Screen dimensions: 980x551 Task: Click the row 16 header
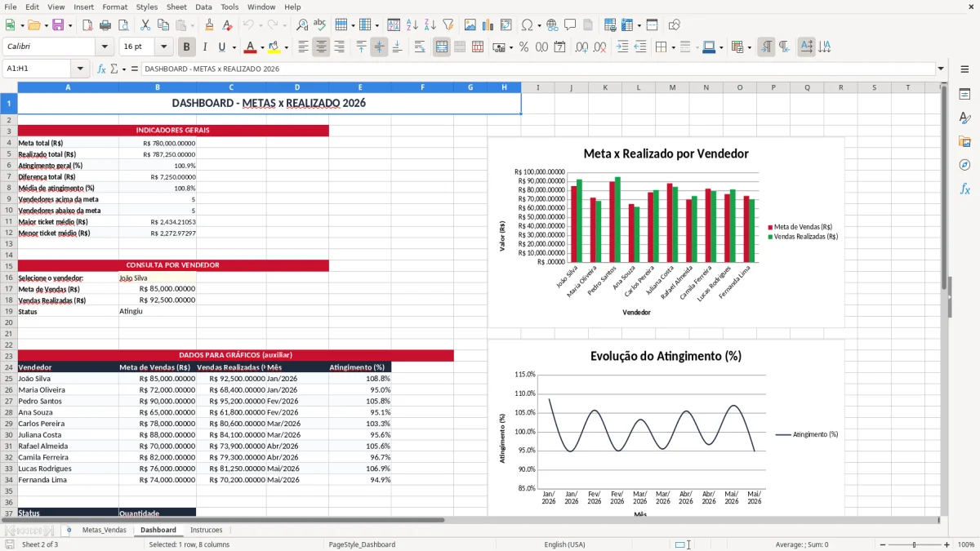pos(8,278)
